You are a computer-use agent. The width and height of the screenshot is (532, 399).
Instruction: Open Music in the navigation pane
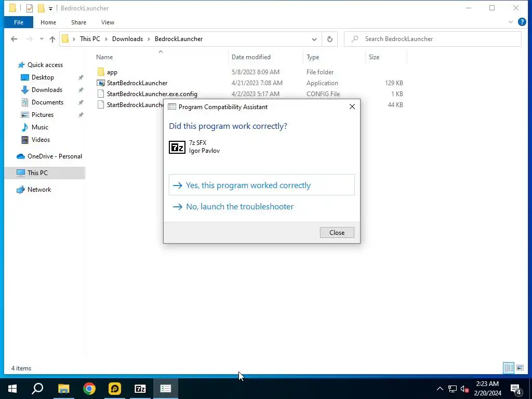(39, 127)
